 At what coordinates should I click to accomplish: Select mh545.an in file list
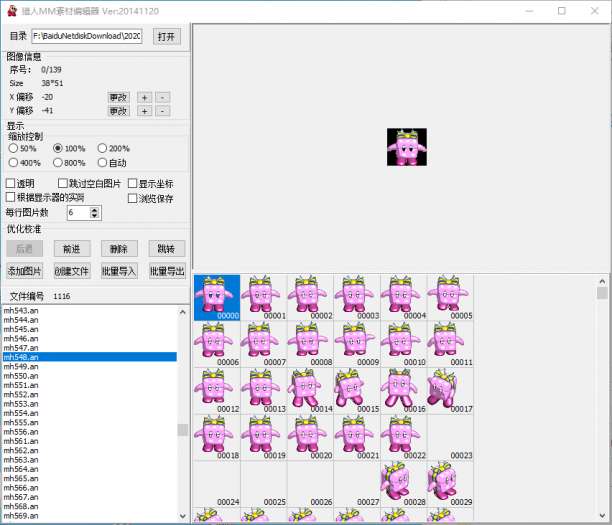tap(90, 329)
